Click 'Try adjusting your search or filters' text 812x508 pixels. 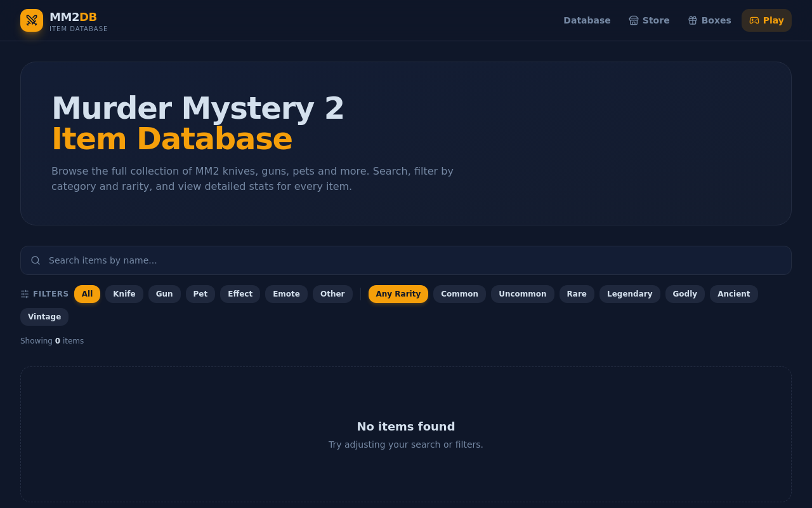(x=406, y=444)
